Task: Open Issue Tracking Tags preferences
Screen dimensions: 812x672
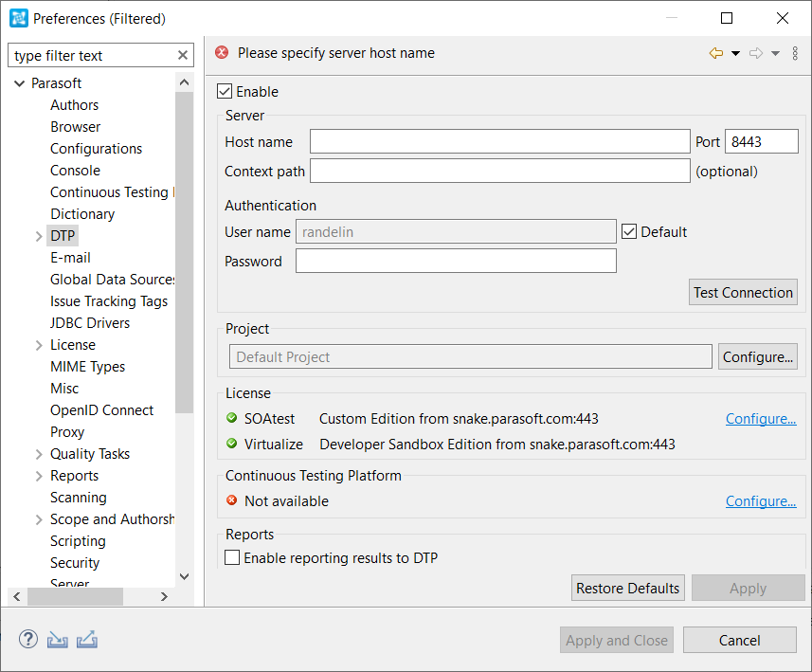Action: pyautogui.click(x=109, y=301)
